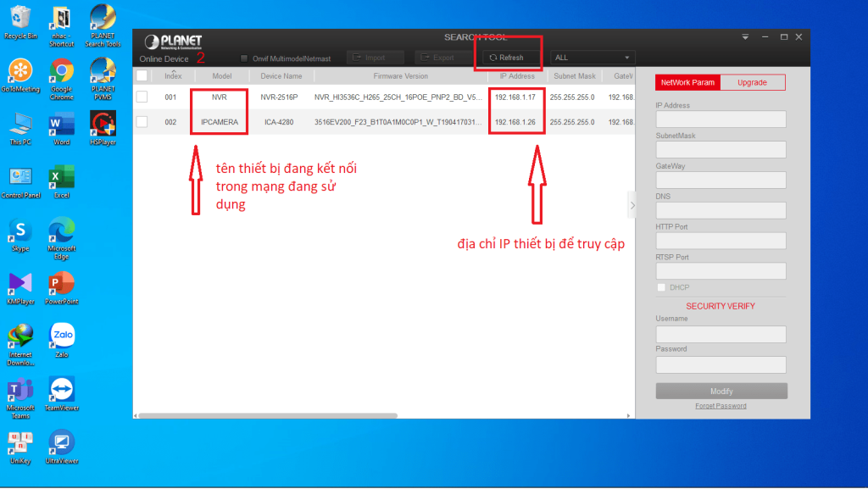
Task: Open HSPlayer desktop shortcut
Action: point(103,129)
